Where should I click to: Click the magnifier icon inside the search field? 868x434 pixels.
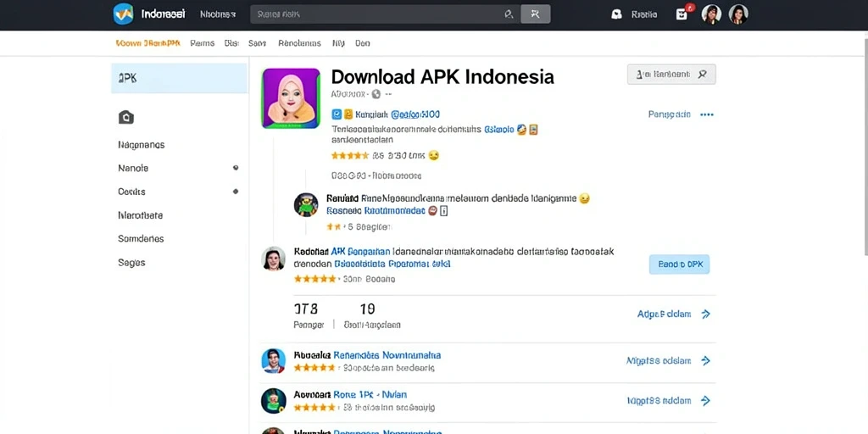509,14
